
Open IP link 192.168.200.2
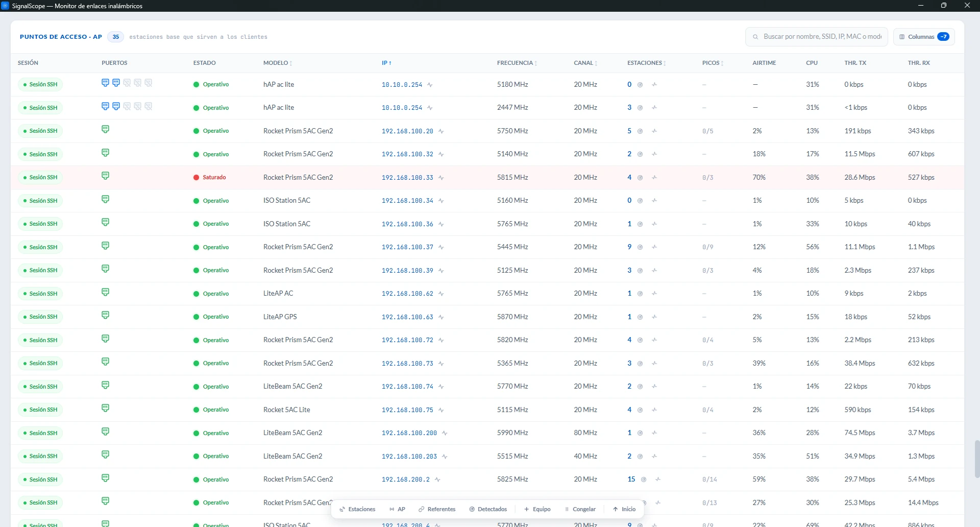pyautogui.click(x=406, y=480)
